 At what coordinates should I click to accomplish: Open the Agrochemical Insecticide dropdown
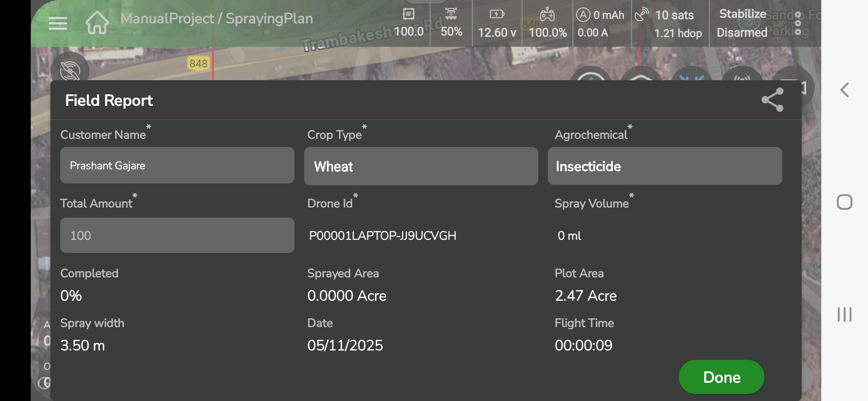click(x=665, y=166)
